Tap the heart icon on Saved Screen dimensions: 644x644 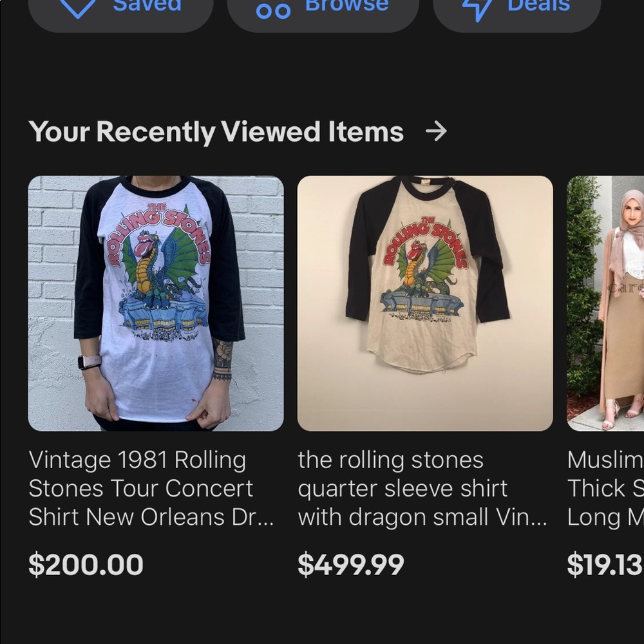point(78,8)
